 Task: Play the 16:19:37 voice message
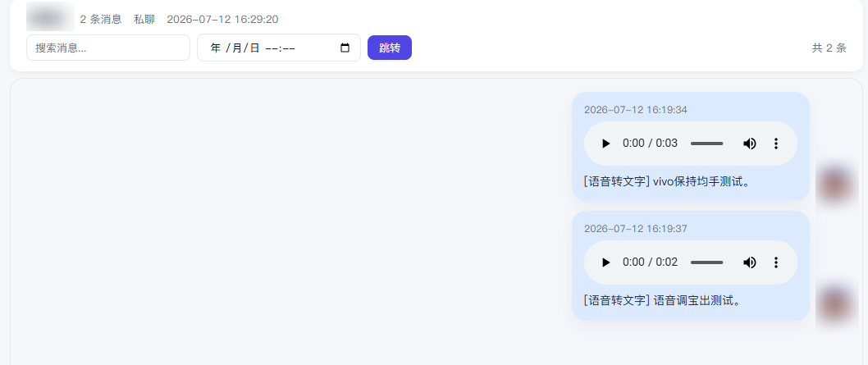coord(605,262)
